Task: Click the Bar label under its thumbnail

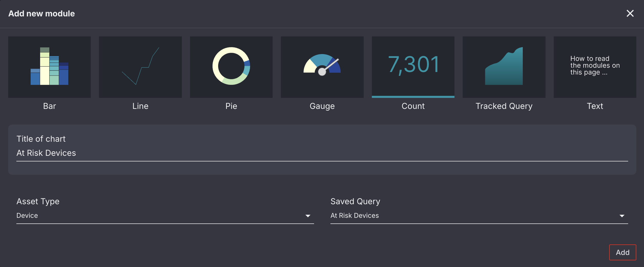Action: (49, 106)
